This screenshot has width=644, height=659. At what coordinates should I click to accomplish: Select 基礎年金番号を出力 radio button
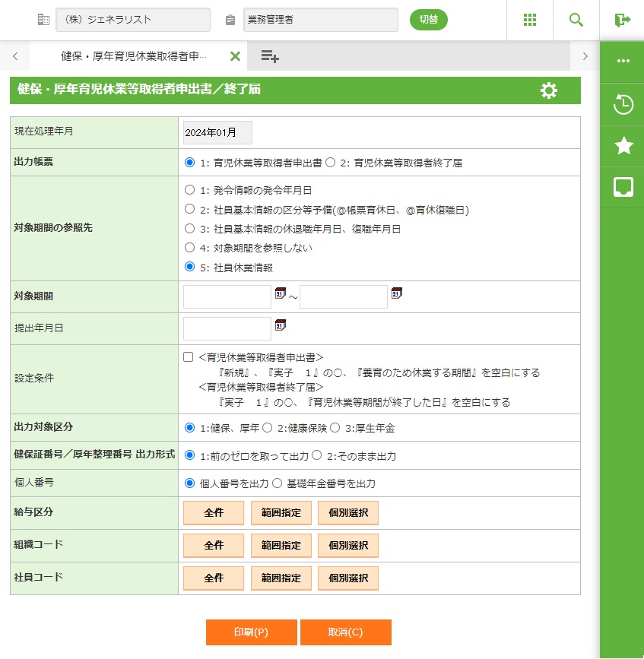point(277,483)
